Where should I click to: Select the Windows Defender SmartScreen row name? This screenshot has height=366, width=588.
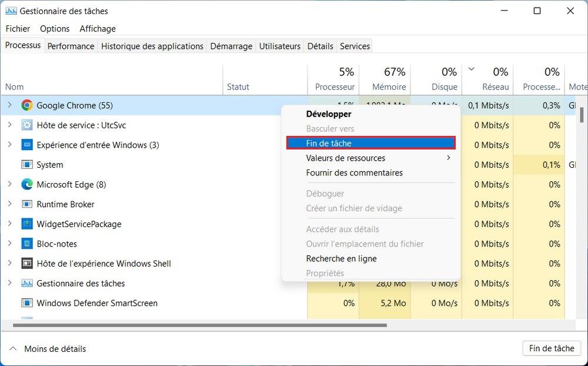(97, 303)
